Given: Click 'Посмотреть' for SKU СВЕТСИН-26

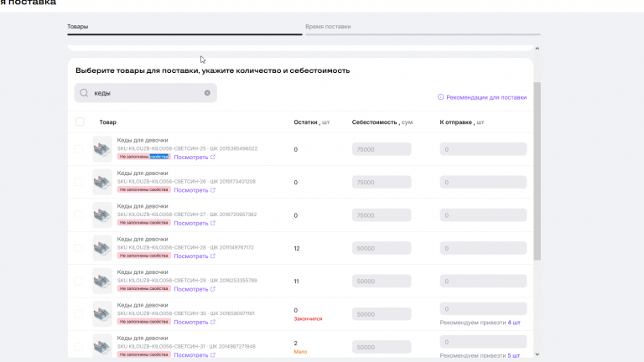Looking at the screenshot, I should 191,190.
